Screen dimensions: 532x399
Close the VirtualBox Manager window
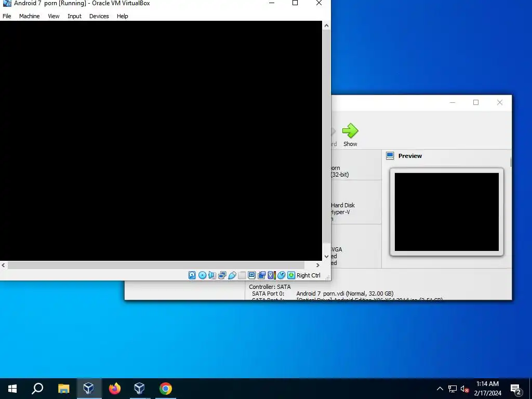pos(499,102)
